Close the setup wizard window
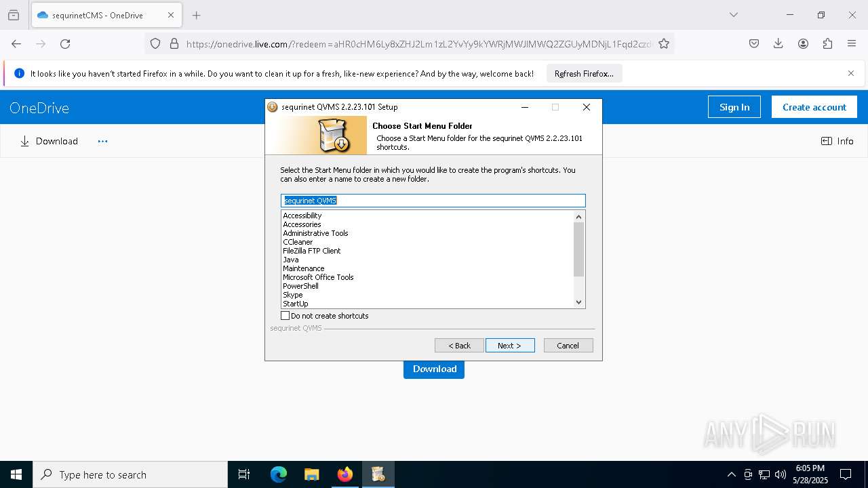This screenshot has width=868, height=488. click(x=587, y=107)
